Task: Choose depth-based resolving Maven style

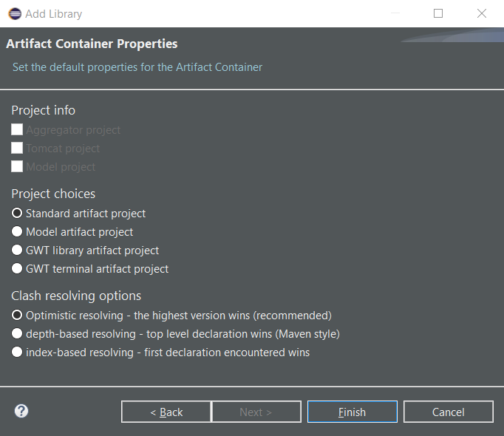Action: coord(17,333)
